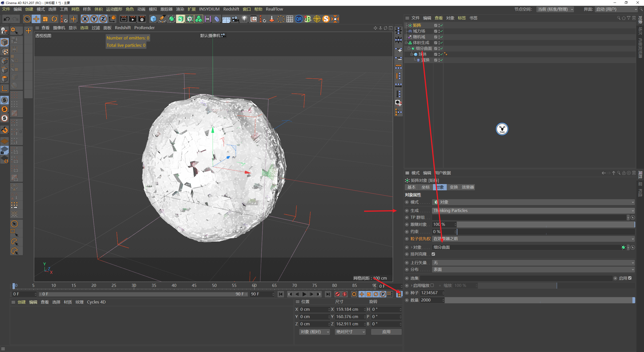Switch to the 变换 attribute tab

click(454, 187)
